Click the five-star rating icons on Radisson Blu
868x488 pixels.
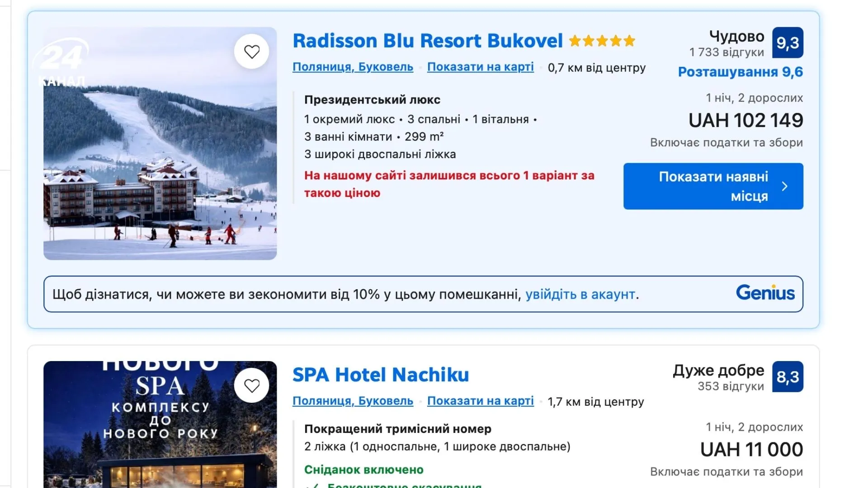[601, 41]
